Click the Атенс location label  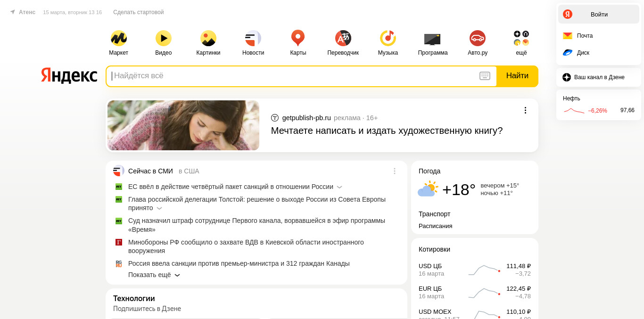(27, 12)
